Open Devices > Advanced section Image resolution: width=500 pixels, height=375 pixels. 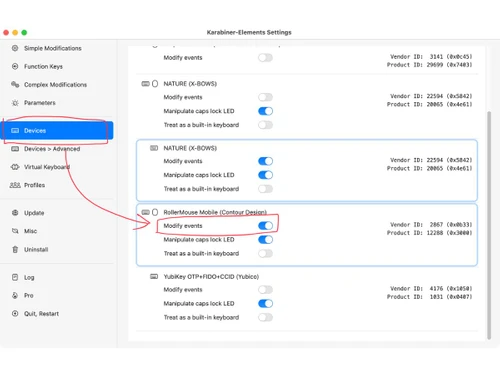(x=52, y=149)
